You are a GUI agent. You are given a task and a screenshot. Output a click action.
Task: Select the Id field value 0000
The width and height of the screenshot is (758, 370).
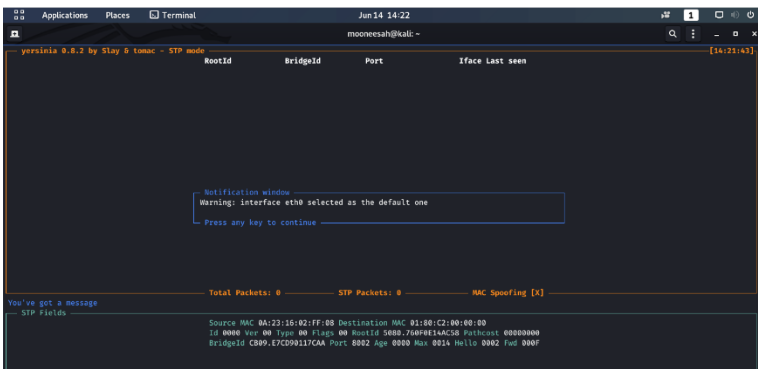pyautogui.click(x=232, y=333)
